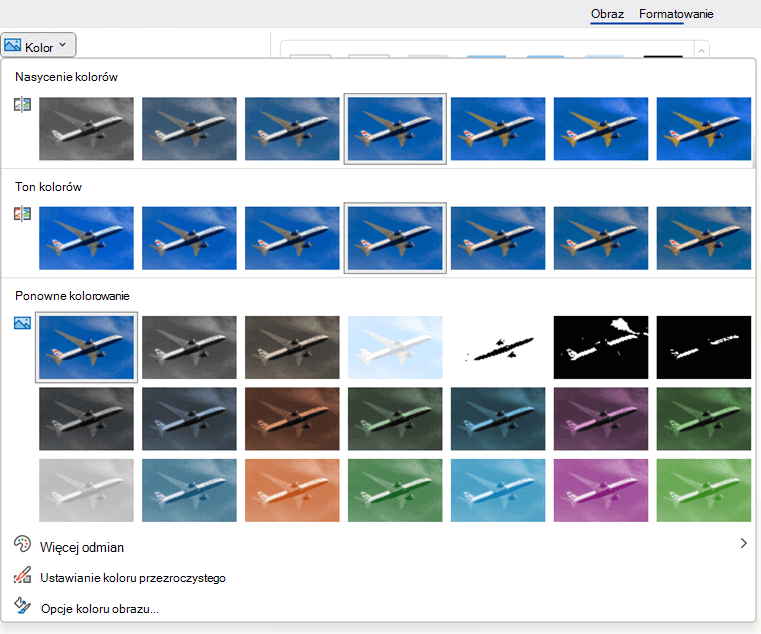761x634 pixels.
Task: Choose the last black background recolor thumbnail
Action: pyautogui.click(x=704, y=347)
